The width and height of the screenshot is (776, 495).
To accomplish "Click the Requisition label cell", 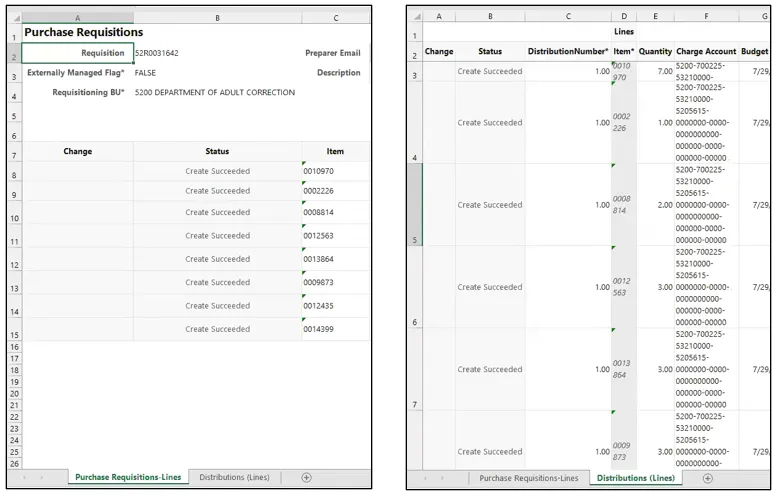I will click(x=78, y=53).
